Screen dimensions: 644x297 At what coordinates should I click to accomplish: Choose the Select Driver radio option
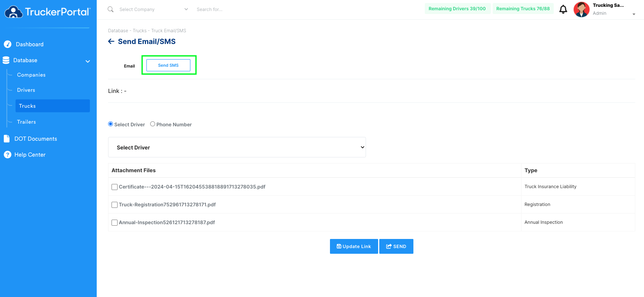111,124
